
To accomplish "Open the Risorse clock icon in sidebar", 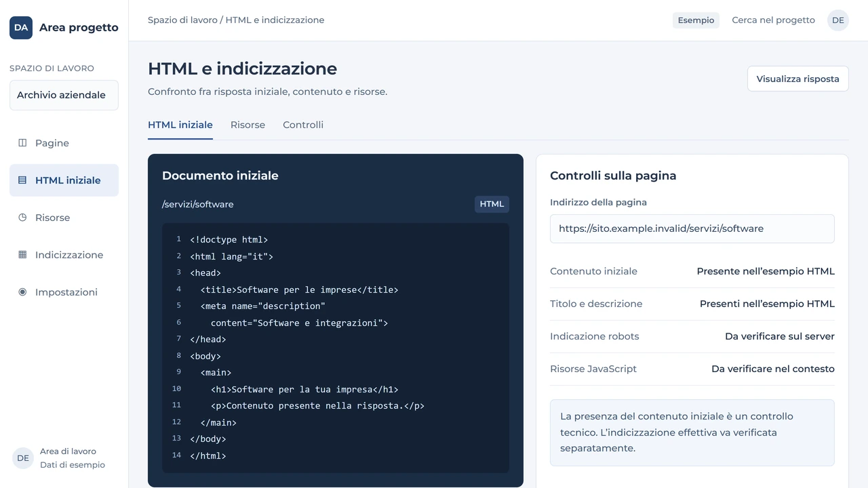I will point(22,218).
